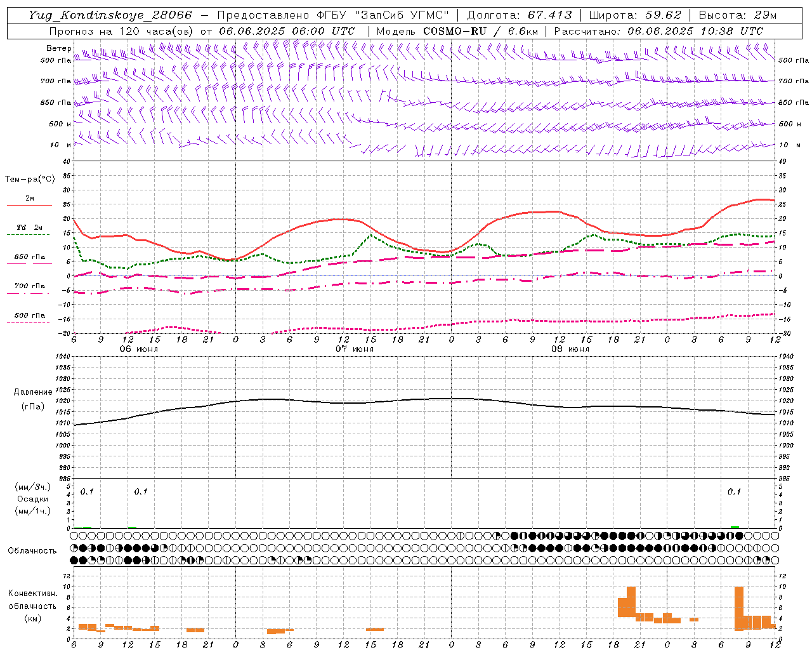812x650 pixels.
Task: Click the green dotted dew point curve
Action: tap(371, 235)
